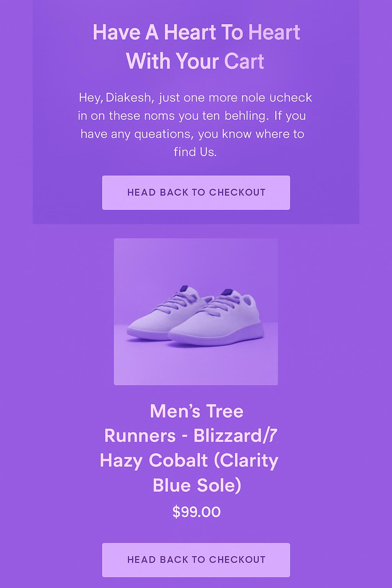Open the Tree Runners shoe product image
The width and height of the screenshot is (392, 588).
pos(196,312)
